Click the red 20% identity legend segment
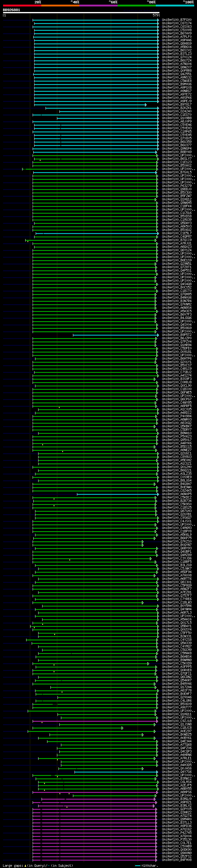 click(22, 6)
